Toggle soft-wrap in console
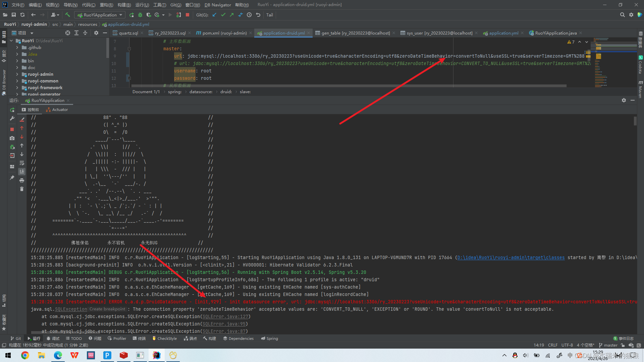 [x=22, y=163]
